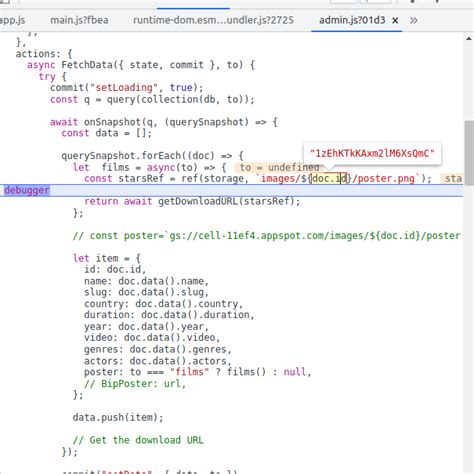Click the "country: doc.data().country," line
474x474 pixels.
pyautogui.click(x=164, y=304)
